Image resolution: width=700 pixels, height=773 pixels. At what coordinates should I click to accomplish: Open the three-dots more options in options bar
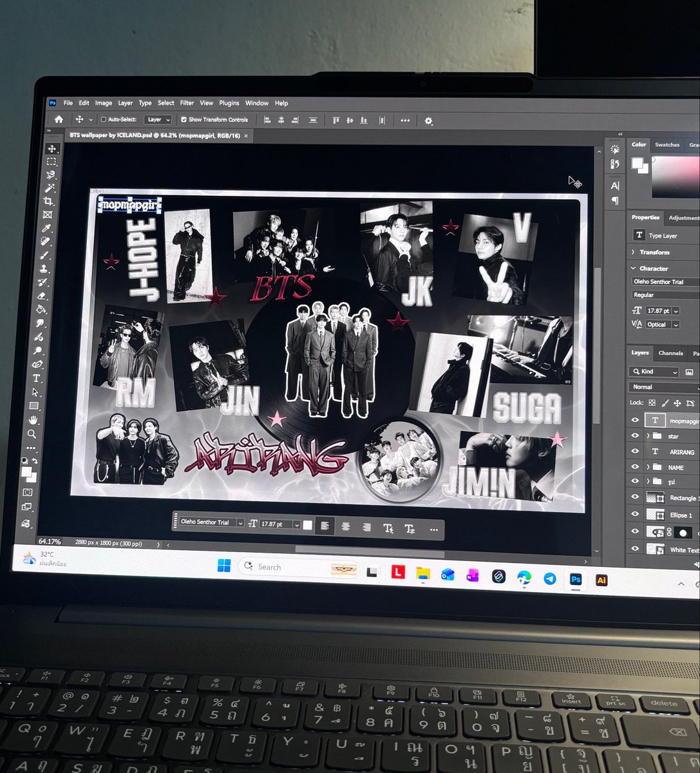pyautogui.click(x=405, y=120)
